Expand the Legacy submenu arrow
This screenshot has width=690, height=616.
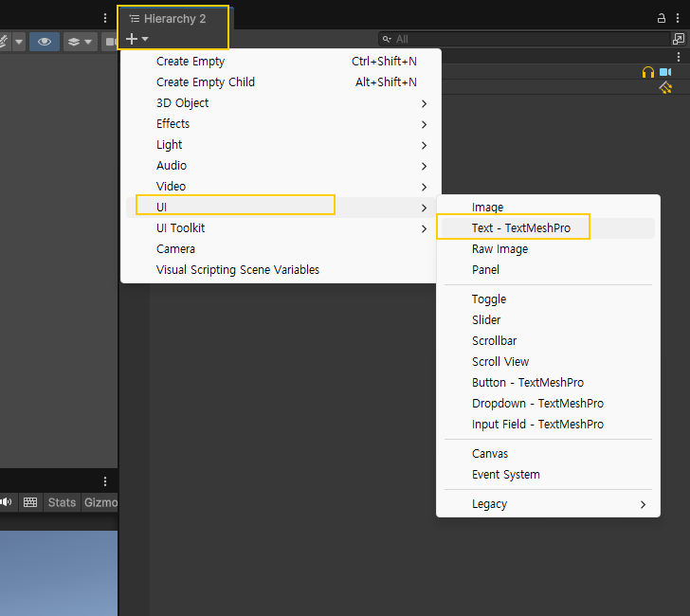(x=643, y=504)
